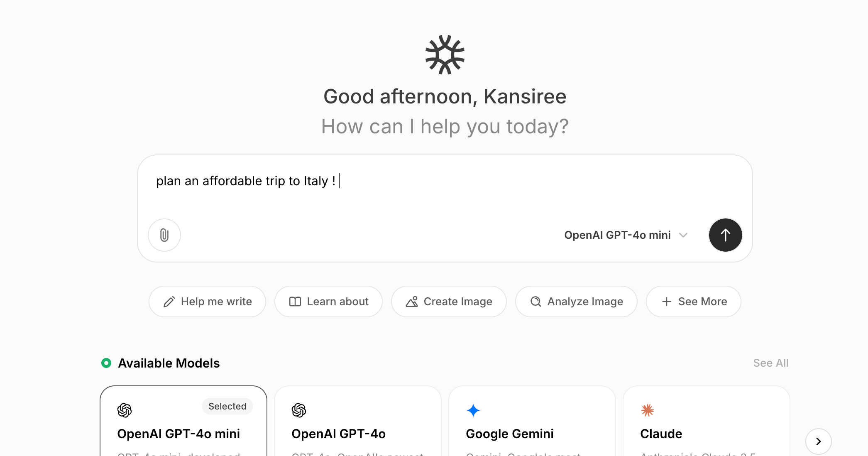Click the green Available Models status dot

click(106, 363)
